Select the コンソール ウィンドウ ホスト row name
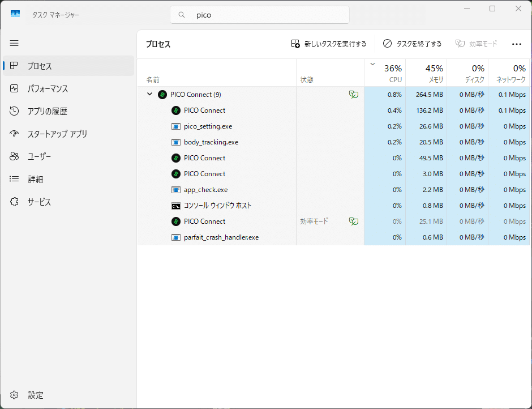 click(x=217, y=206)
